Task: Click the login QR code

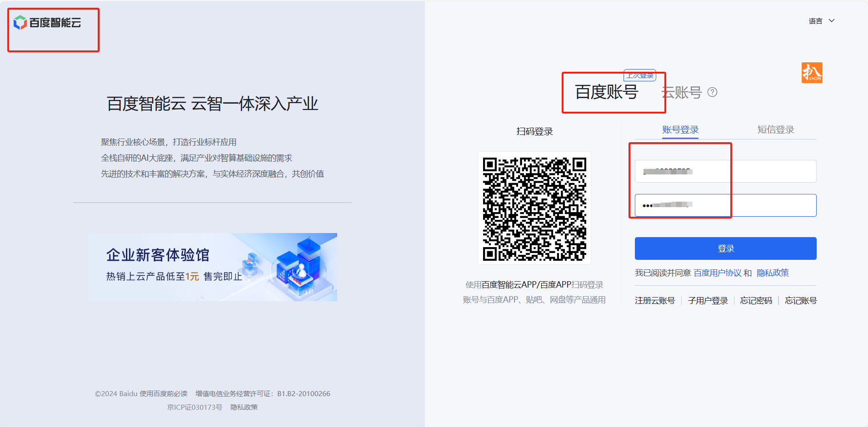Action: pos(534,208)
